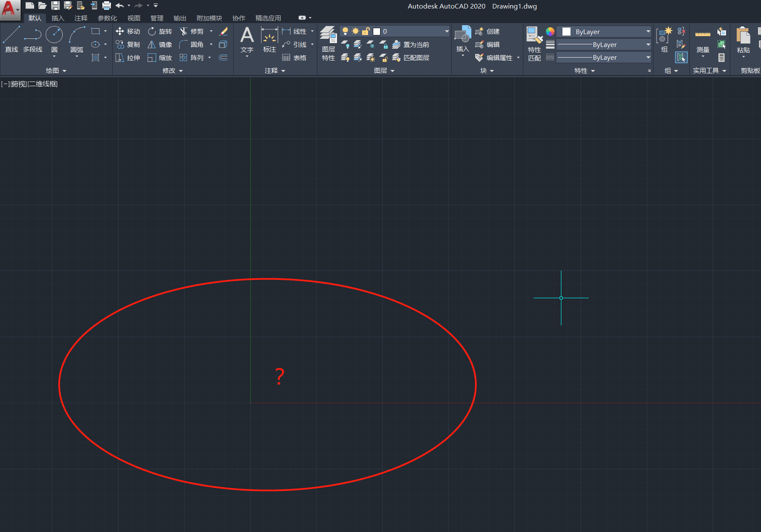Expand the 绘图 panel

[56, 71]
